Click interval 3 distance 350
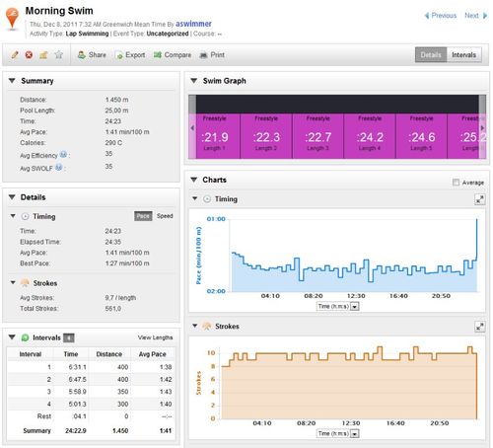 tap(122, 392)
